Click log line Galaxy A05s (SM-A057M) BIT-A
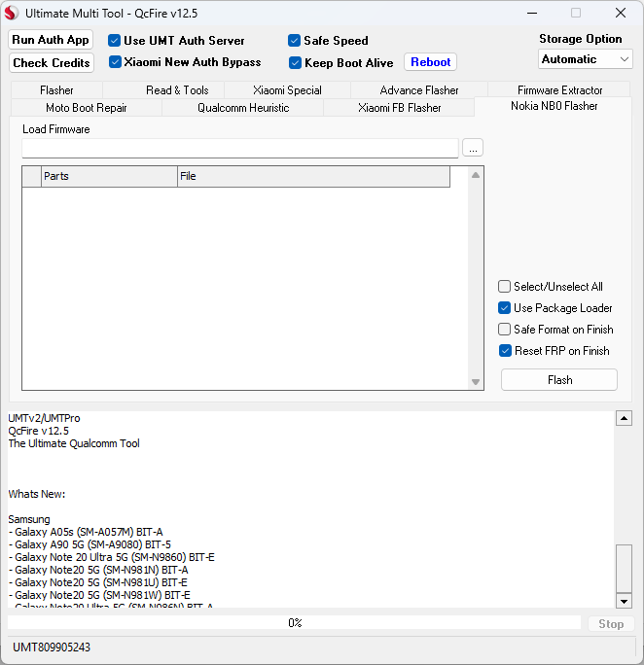 tap(87, 532)
